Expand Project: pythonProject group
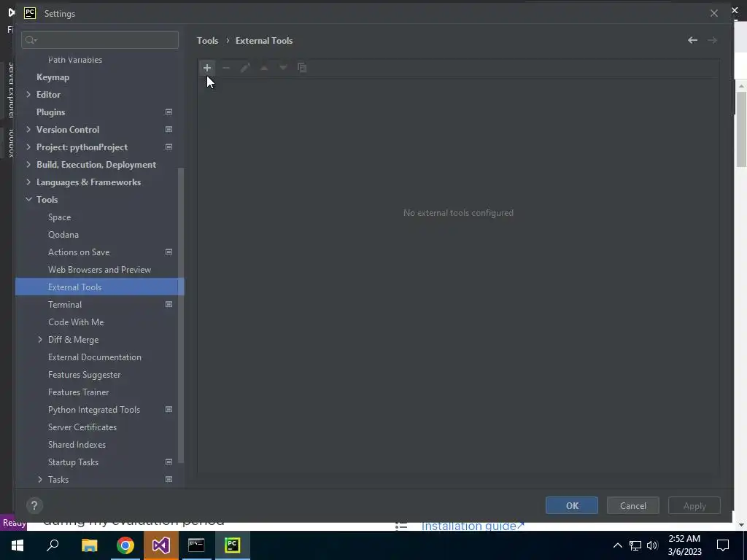The width and height of the screenshot is (747, 560). 28,147
